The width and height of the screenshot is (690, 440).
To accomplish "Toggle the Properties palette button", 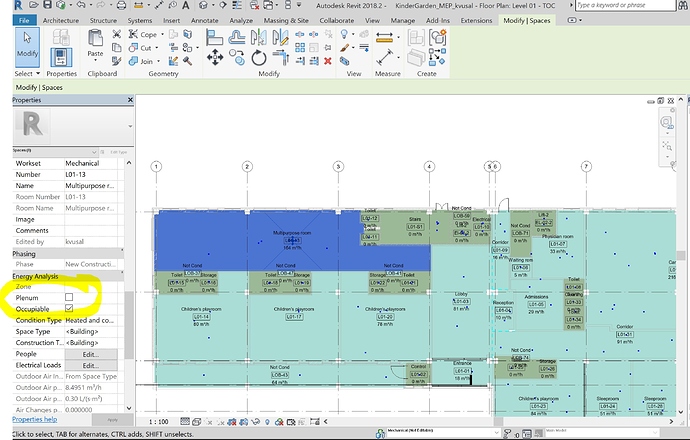I will coord(61,58).
